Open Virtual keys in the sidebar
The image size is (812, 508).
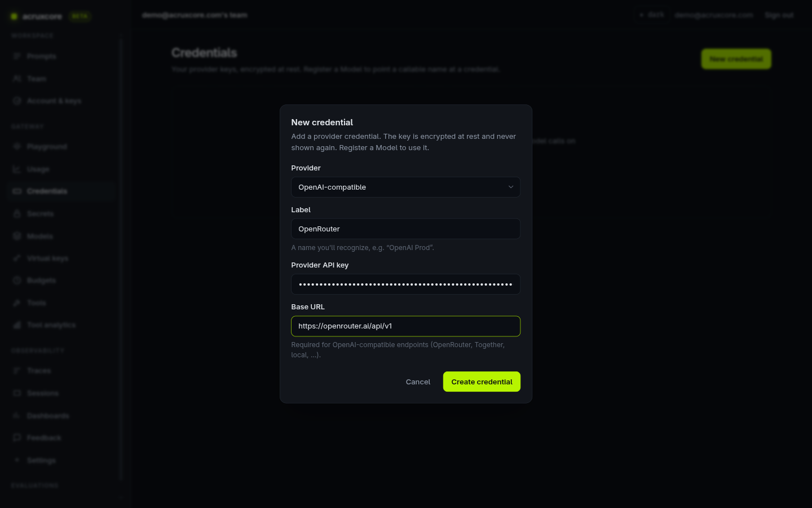pos(62,259)
